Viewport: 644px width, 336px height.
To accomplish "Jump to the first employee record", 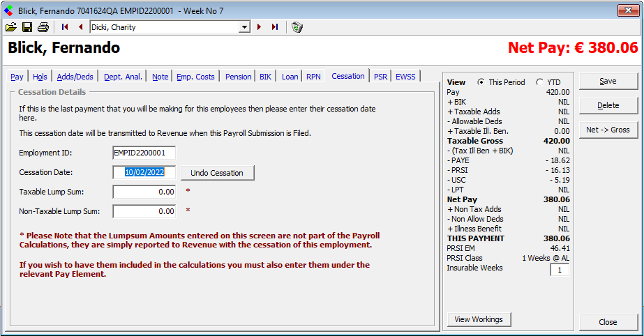I will [x=66, y=27].
